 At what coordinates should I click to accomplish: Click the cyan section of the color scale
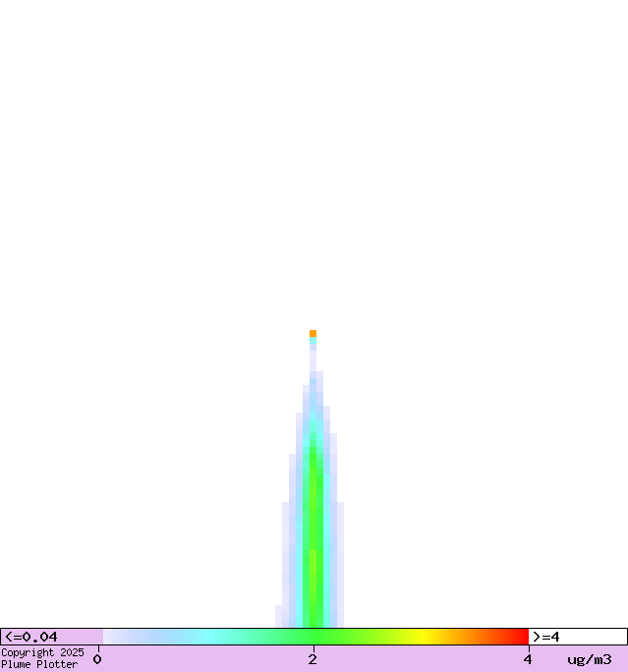(208, 637)
